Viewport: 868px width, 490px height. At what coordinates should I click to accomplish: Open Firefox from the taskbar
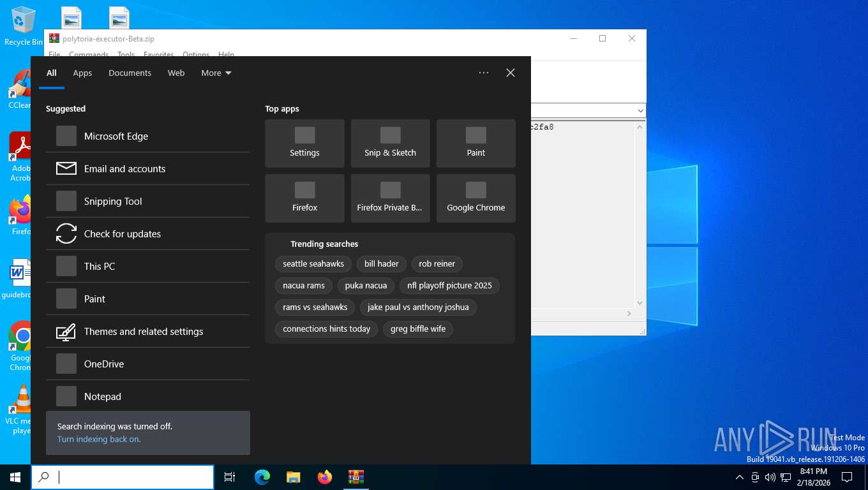(x=325, y=477)
